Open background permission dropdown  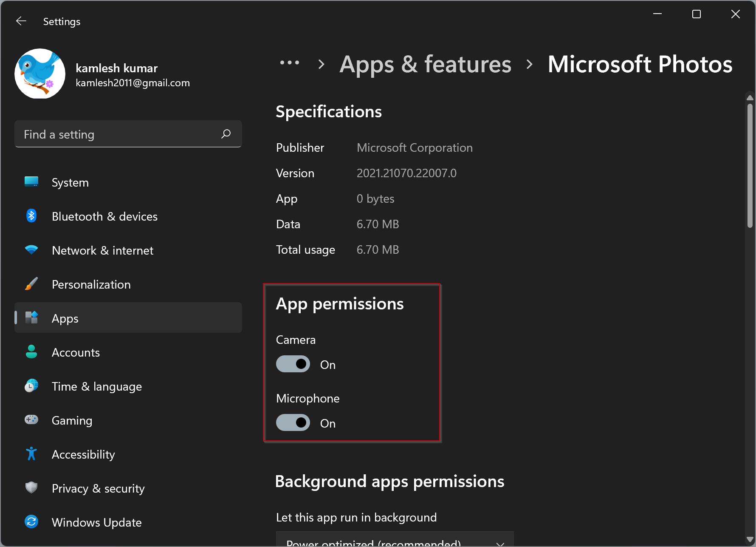[395, 539]
